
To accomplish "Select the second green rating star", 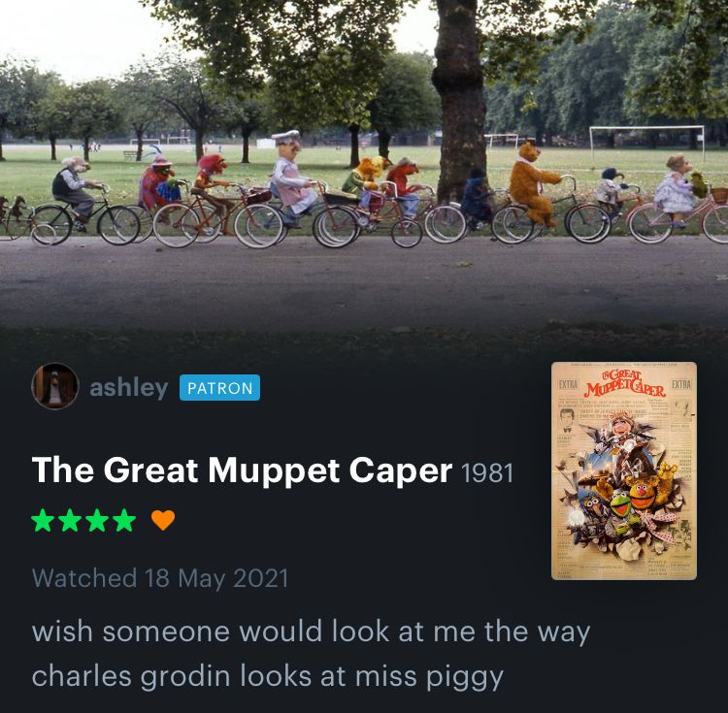I will point(70,520).
